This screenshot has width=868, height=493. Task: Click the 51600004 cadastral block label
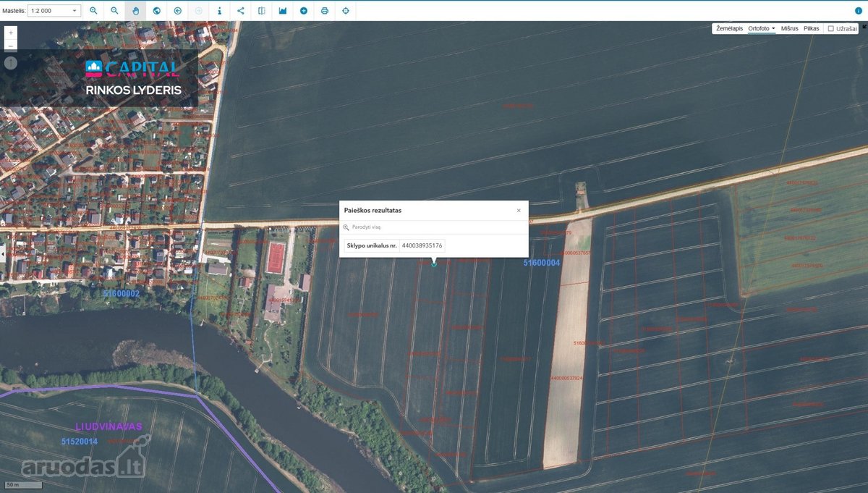tap(542, 263)
